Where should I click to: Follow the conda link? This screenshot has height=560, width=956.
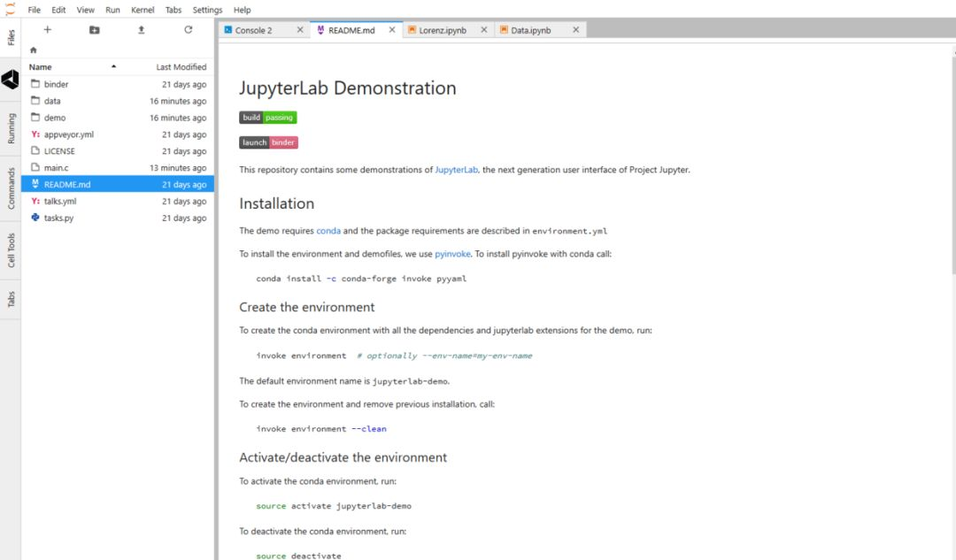[x=328, y=231]
